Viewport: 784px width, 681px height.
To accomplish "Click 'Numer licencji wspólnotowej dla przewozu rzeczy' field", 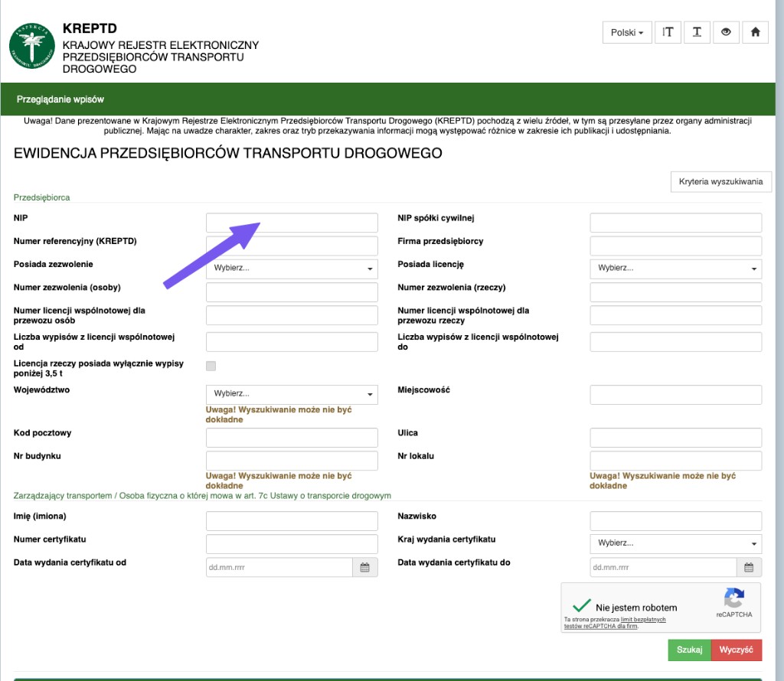I will pyautogui.click(x=675, y=315).
